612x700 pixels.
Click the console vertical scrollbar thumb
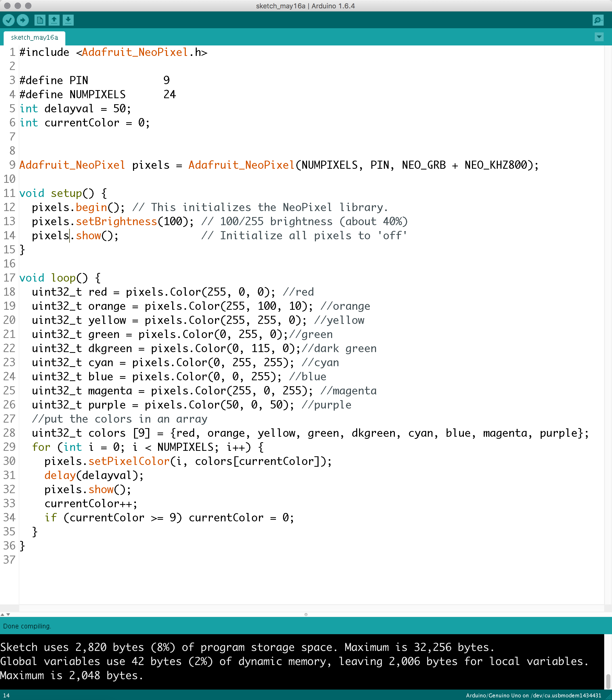[x=608, y=681]
